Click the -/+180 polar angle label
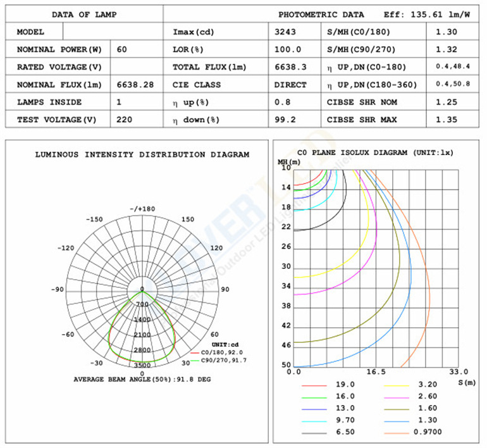 pos(142,209)
